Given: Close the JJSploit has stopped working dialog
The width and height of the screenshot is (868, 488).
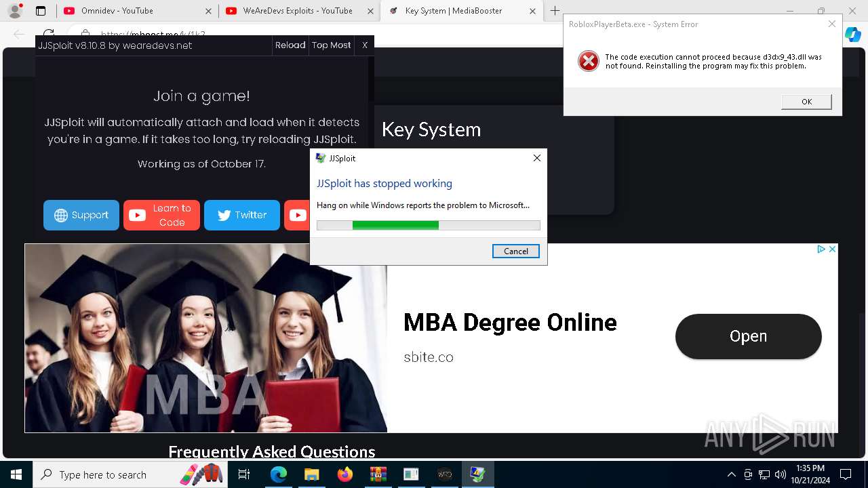Looking at the screenshot, I should [x=536, y=158].
